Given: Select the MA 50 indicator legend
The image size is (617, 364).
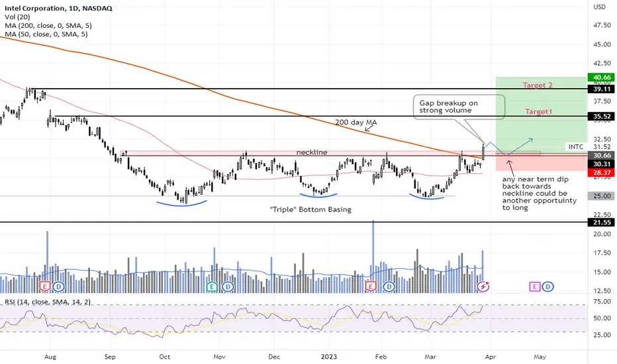Looking at the screenshot, I should 46,34.
